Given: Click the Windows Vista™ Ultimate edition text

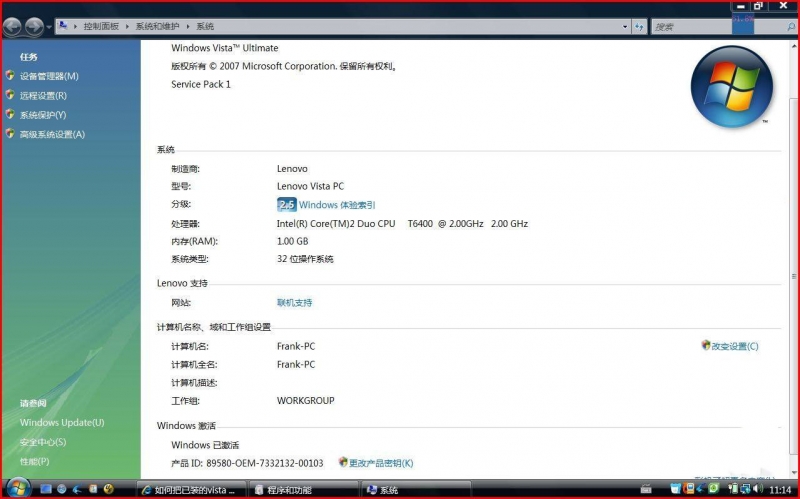Looking at the screenshot, I should 225,48.
